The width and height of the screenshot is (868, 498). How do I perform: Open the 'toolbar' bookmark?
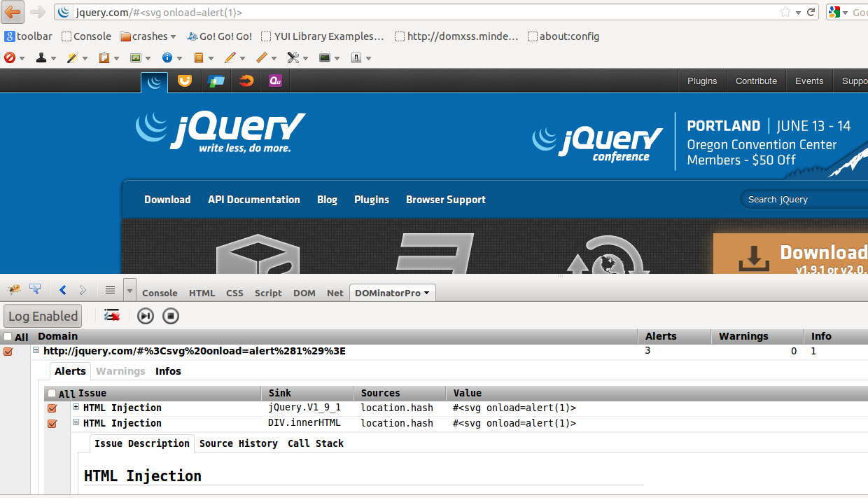(28, 36)
